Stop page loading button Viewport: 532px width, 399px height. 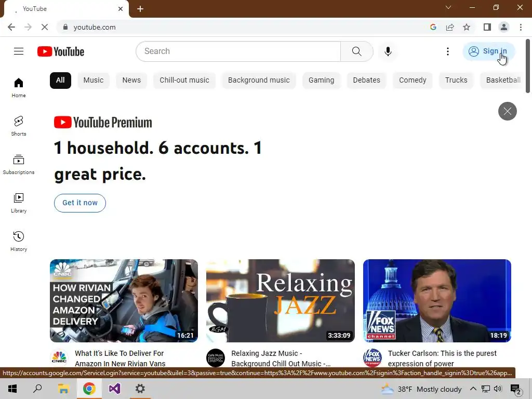[45, 27]
